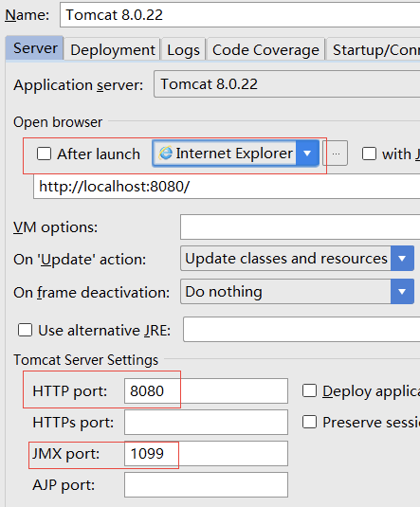Switch to the Server tab
This screenshot has height=507, width=420.
(x=35, y=48)
